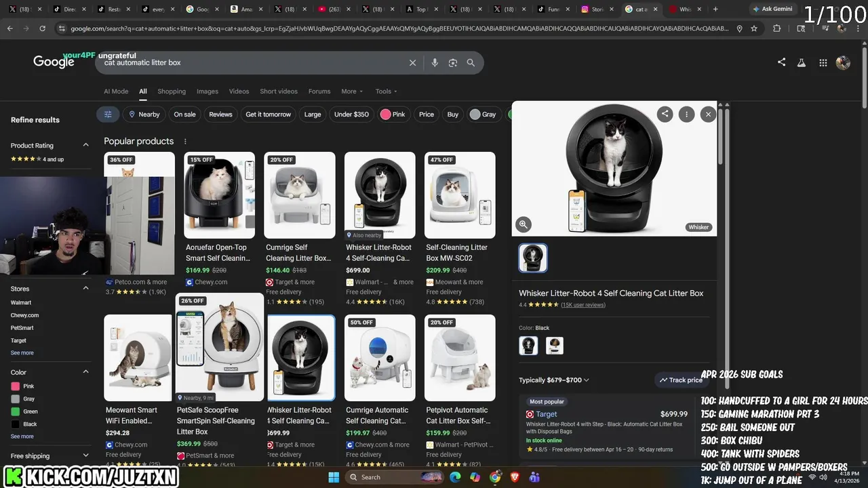Switch to Videos tab
The width and height of the screenshot is (868, 488).
tap(239, 91)
